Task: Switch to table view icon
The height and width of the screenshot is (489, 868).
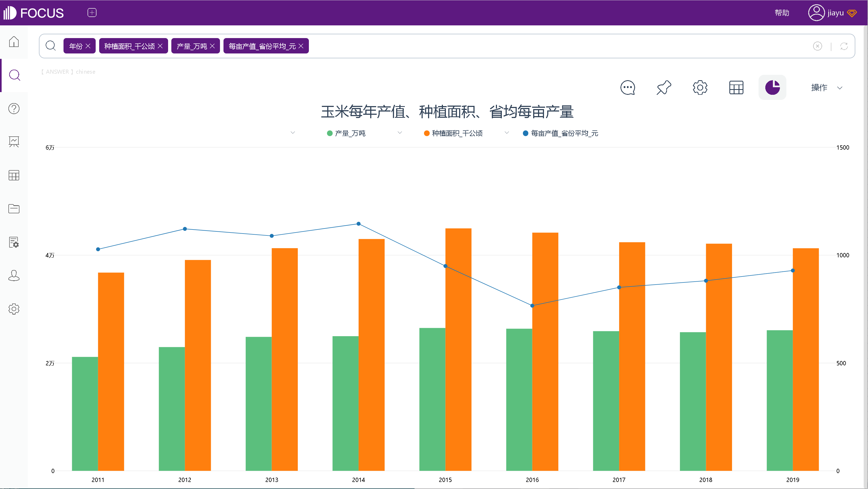Action: 736,87
